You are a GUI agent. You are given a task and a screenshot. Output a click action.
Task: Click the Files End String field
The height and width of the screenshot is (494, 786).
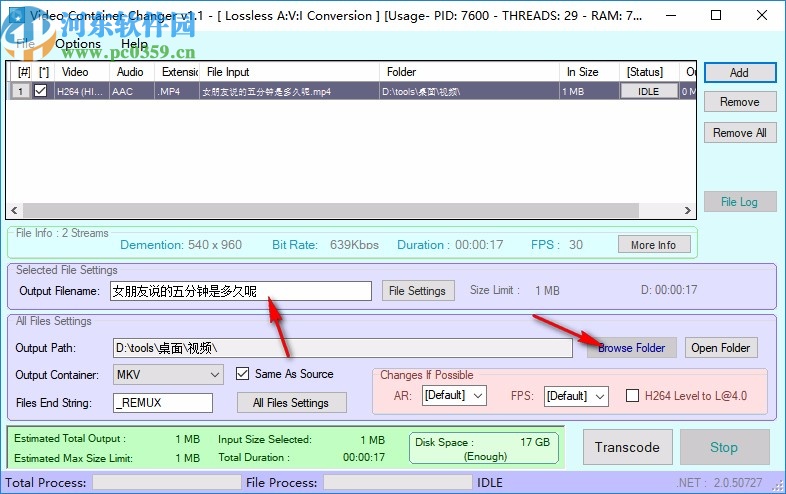(x=163, y=403)
